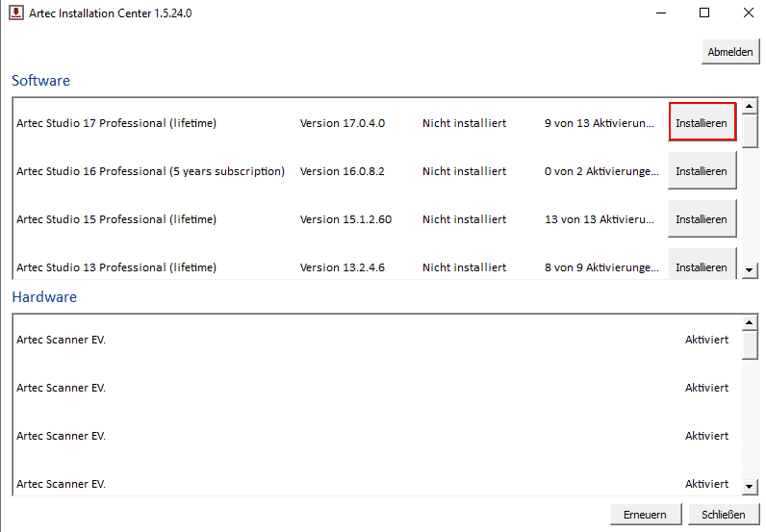The image size is (766, 532).
Task: Install Artec Studio 17 Professional
Action: [702, 123]
